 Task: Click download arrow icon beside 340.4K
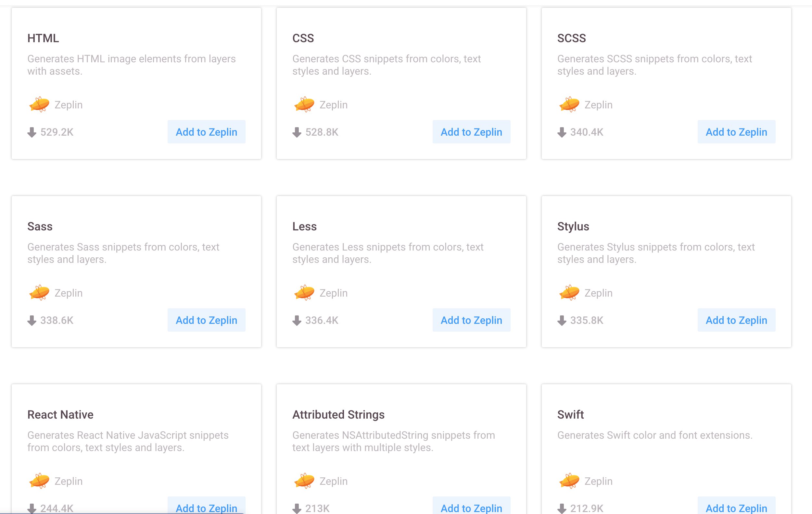(562, 132)
